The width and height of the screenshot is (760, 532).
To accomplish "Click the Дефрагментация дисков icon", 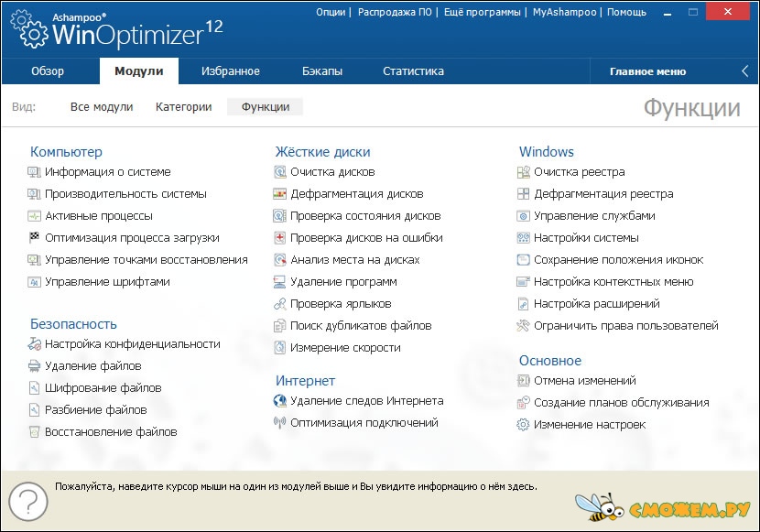I will click(279, 194).
